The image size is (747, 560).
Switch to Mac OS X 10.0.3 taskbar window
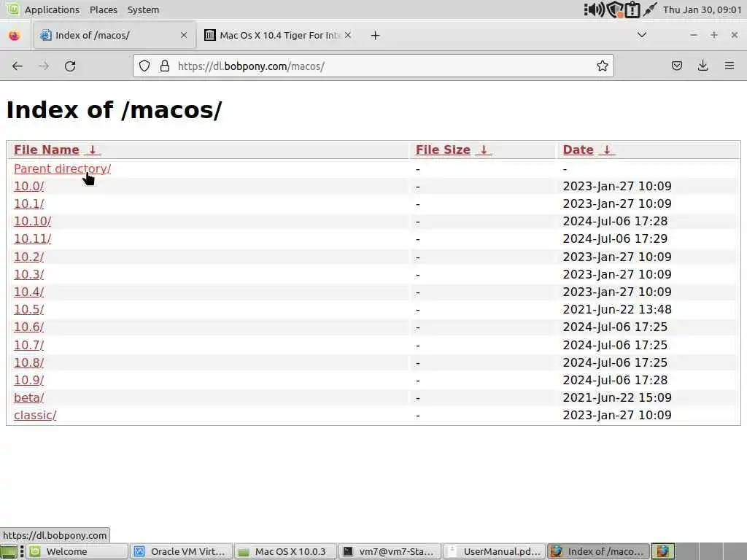coord(285,551)
